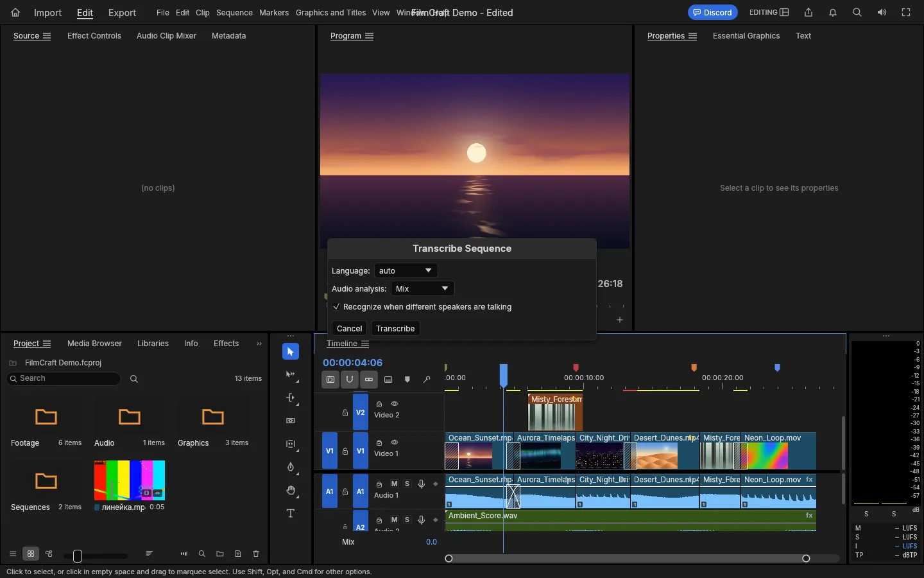The height and width of the screenshot is (578, 924).
Task: Open timeline settings wrench icon
Action: click(427, 380)
